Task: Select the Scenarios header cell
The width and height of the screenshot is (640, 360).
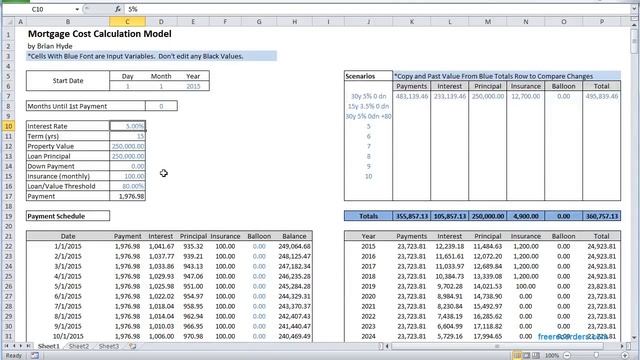Action: [x=368, y=76]
